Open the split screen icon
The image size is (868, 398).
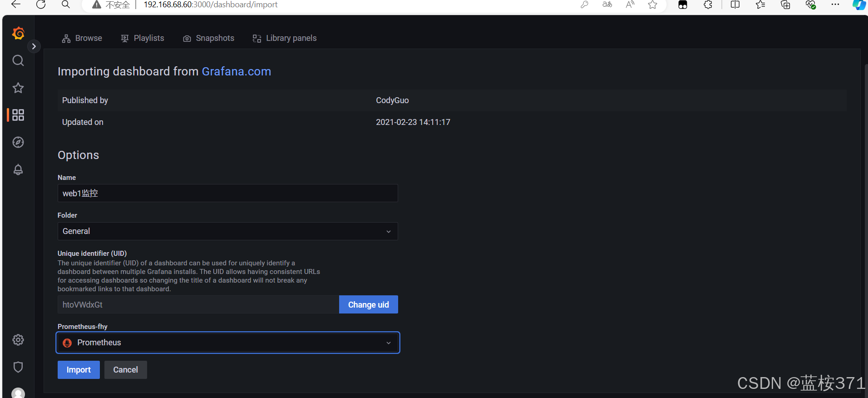735,5
